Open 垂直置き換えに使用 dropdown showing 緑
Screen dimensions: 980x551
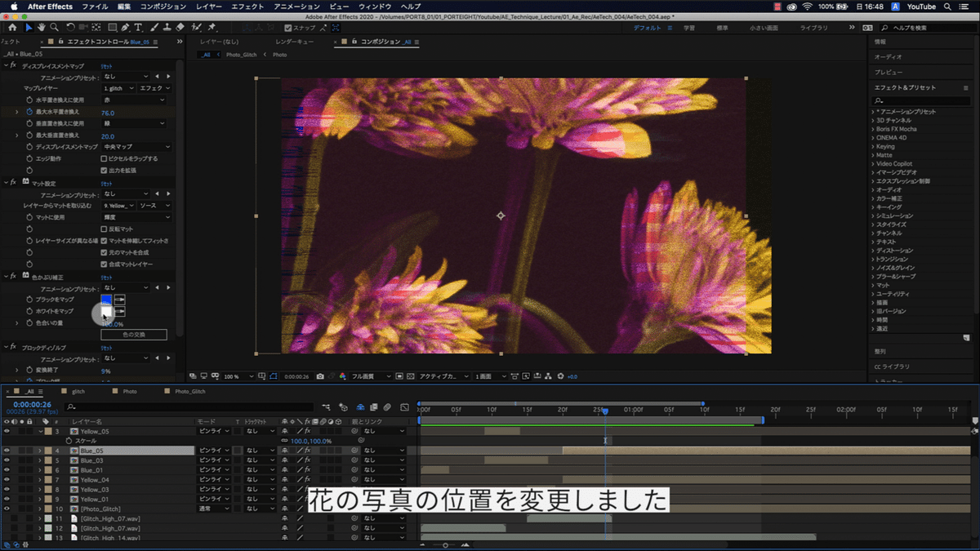click(x=134, y=123)
